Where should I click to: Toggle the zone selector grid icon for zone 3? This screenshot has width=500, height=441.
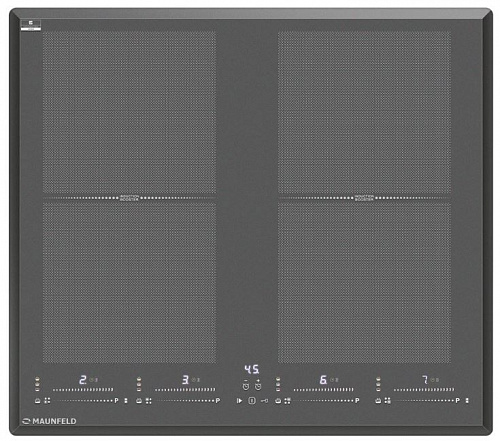(x=149, y=400)
